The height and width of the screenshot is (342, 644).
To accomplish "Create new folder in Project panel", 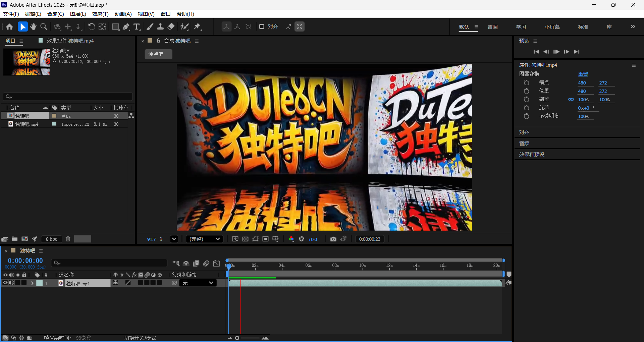I will point(15,239).
